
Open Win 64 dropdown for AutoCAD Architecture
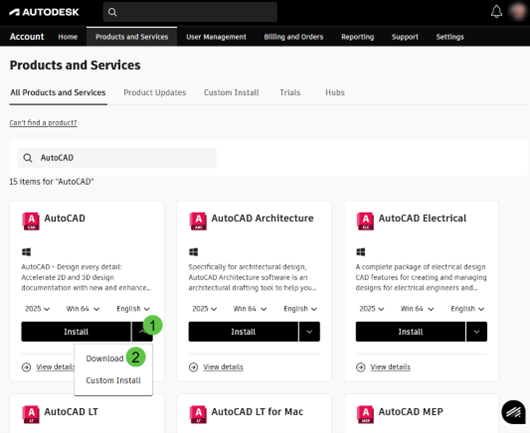[x=250, y=309]
